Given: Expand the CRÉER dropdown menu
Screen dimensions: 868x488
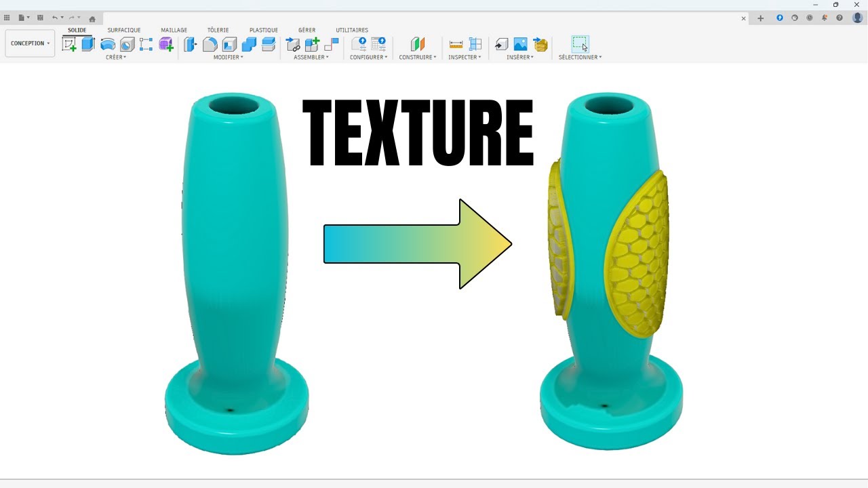Looking at the screenshot, I should (x=115, y=58).
